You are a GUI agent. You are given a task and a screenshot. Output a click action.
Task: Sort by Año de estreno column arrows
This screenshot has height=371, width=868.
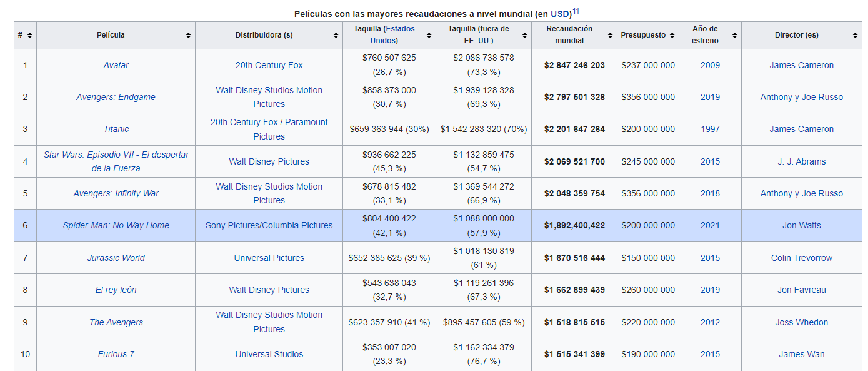click(x=734, y=35)
